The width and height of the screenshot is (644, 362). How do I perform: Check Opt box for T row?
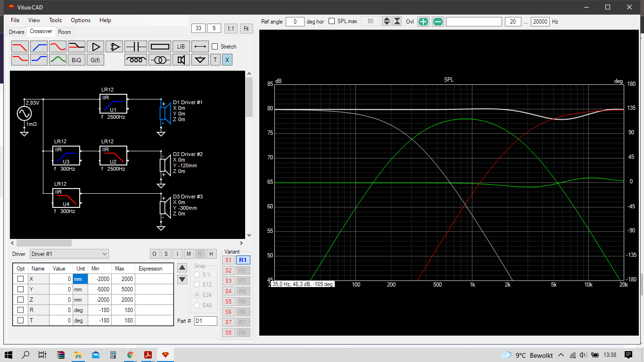click(x=20, y=320)
